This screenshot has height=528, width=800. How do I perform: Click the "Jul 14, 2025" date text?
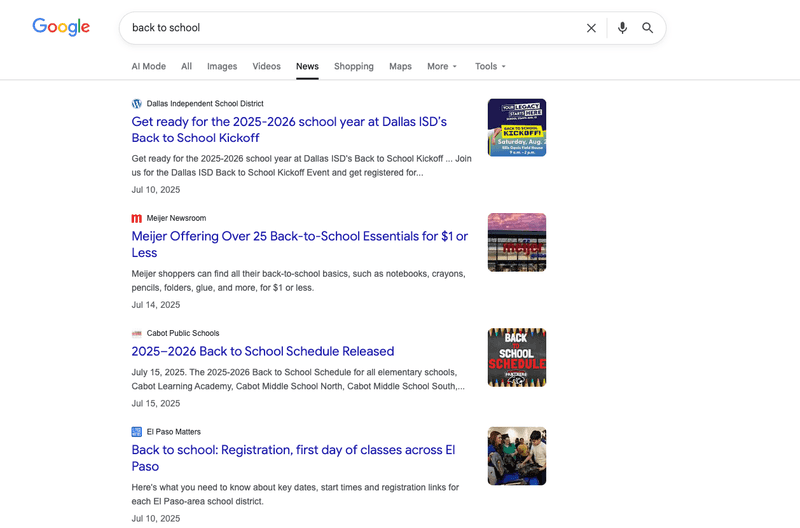156,305
